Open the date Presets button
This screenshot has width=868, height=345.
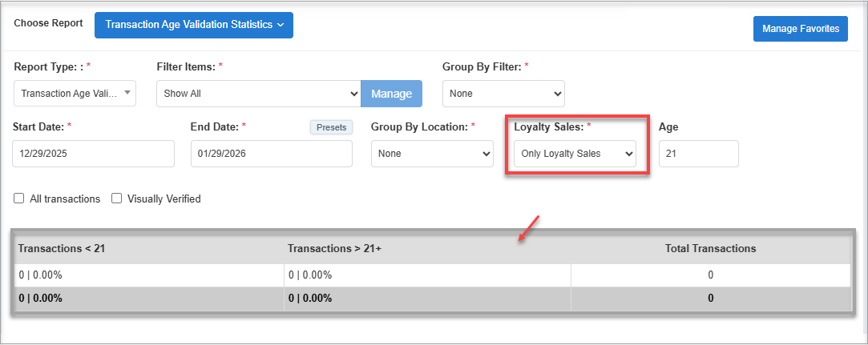[331, 127]
